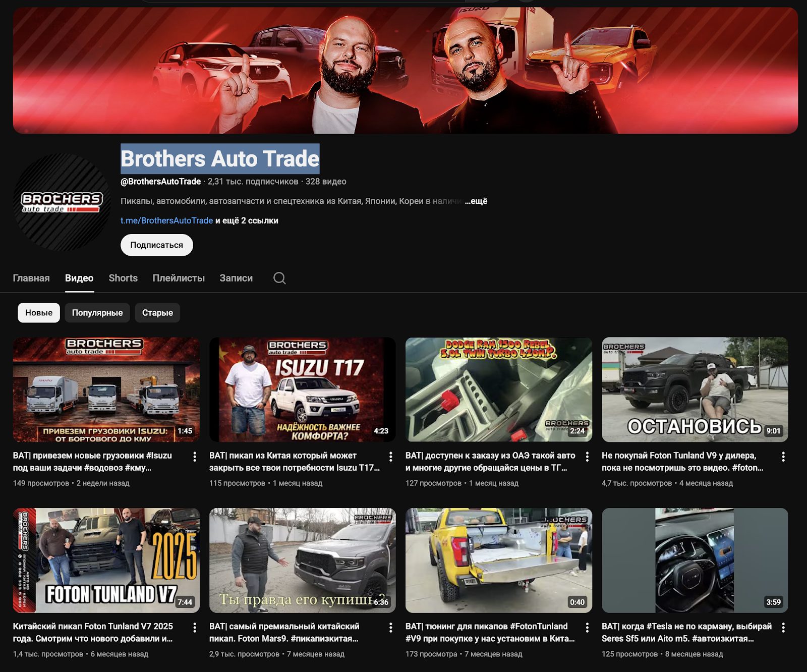Open title 'Китайский пикап Foton Tunland V7 2025'
This screenshot has width=807, height=672.
click(x=93, y=633)
